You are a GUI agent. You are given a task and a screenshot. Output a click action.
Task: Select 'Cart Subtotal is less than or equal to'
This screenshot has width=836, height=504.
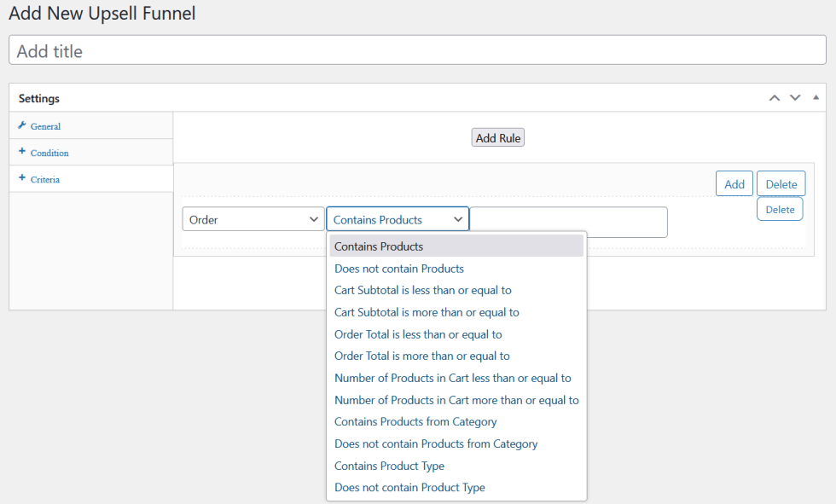423,290
